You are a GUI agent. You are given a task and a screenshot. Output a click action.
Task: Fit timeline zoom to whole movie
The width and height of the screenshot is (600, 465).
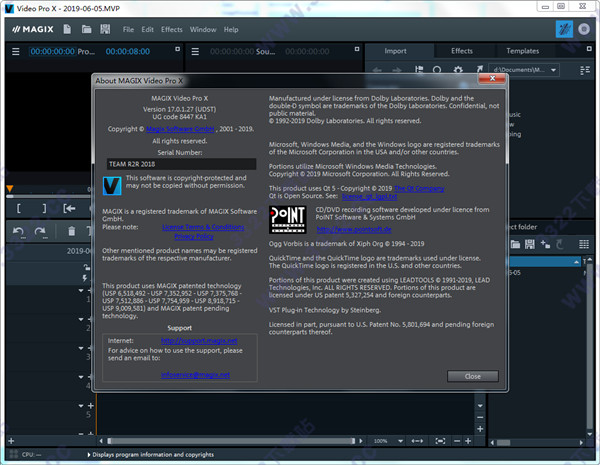417,441
